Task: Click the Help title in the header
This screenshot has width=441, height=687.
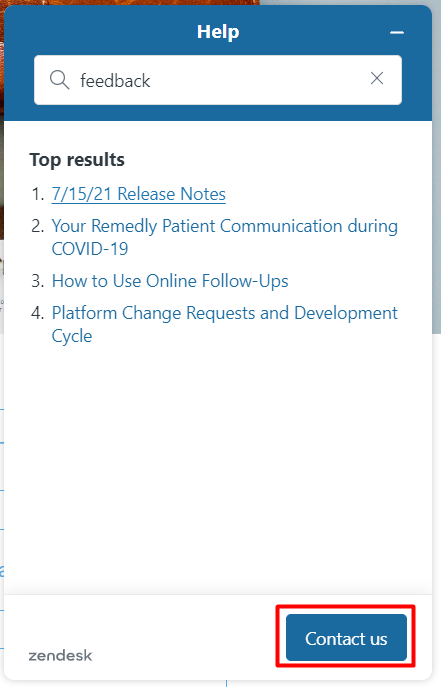Action: (x=218, y=32)
